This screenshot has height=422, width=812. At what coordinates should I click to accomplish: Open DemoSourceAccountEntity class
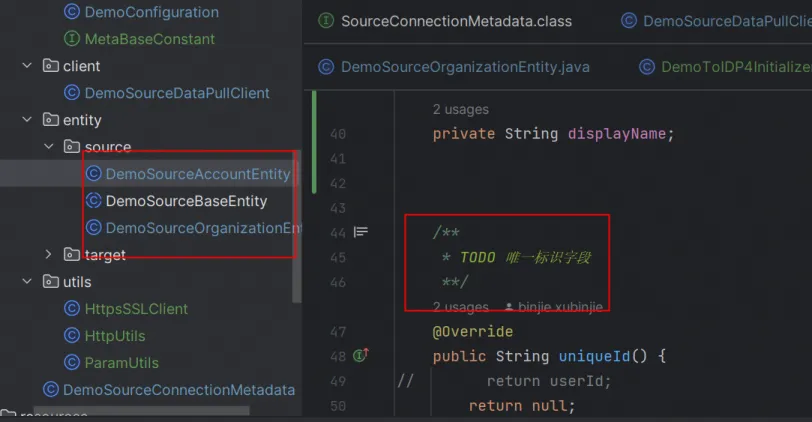pos(198,174)
